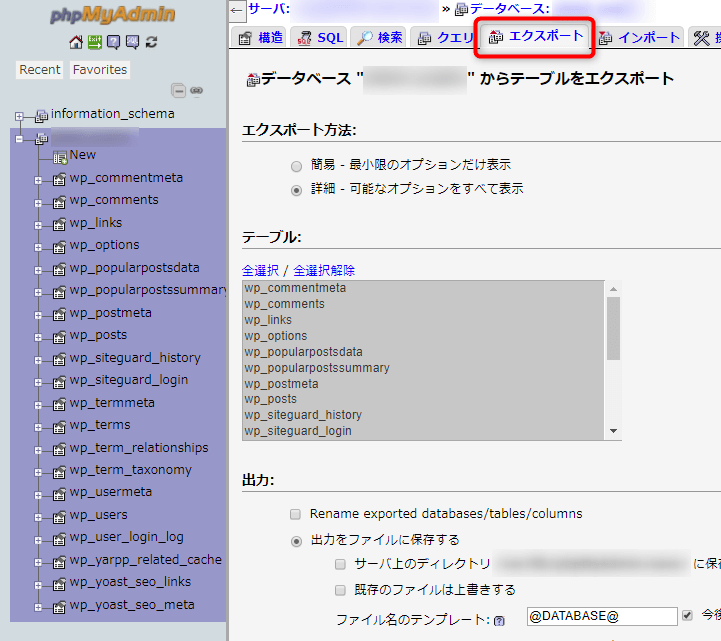Click the help icon beside file name template

coord(499,621)
